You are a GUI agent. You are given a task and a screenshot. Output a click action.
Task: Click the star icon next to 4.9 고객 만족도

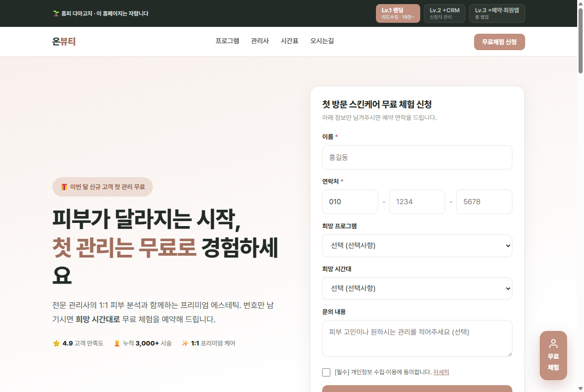[x=57, y=343]
